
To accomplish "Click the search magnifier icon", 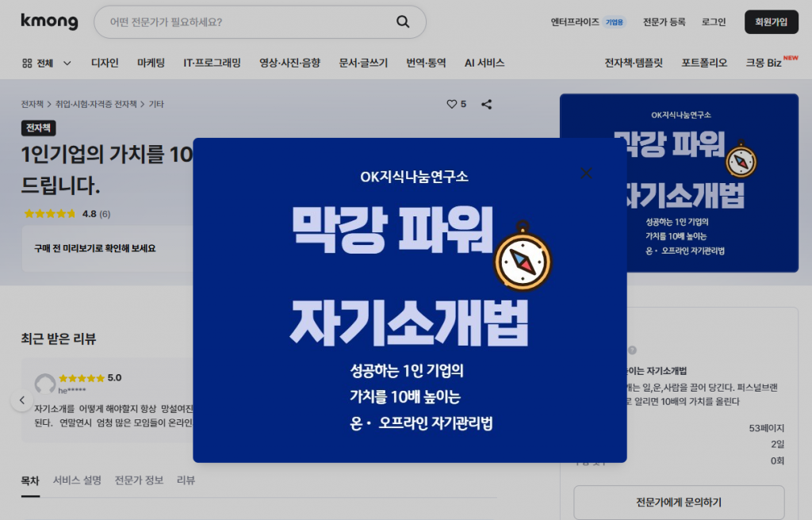I will coord(403,22).
